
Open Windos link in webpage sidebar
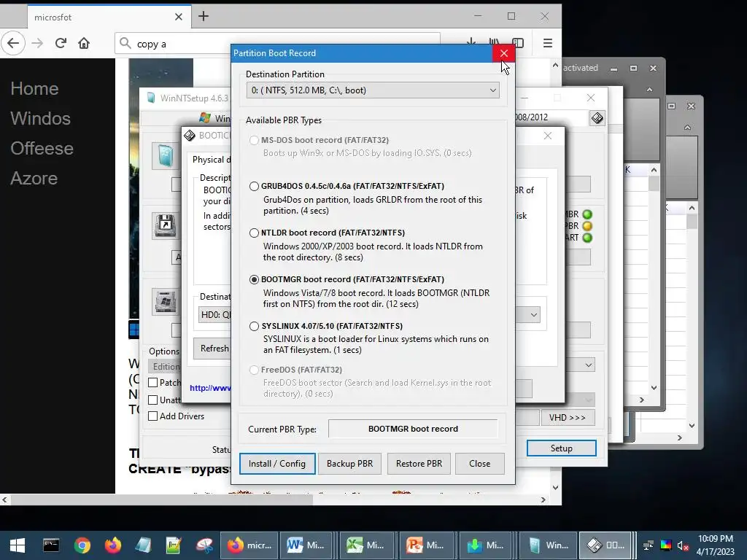[x=41, y=119]
